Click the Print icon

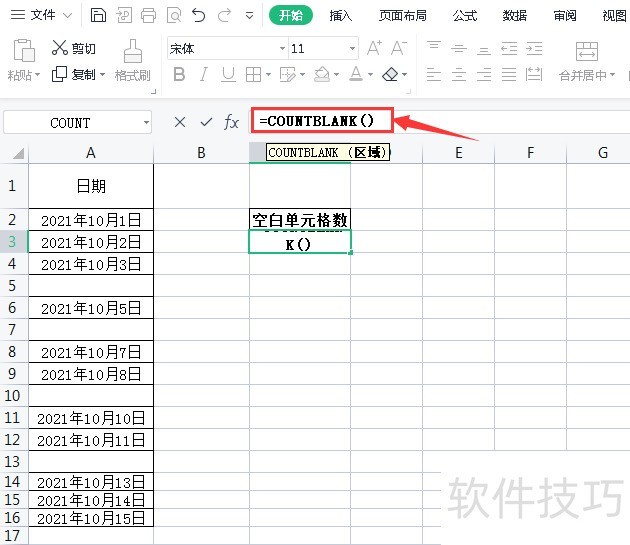point(149,16)
